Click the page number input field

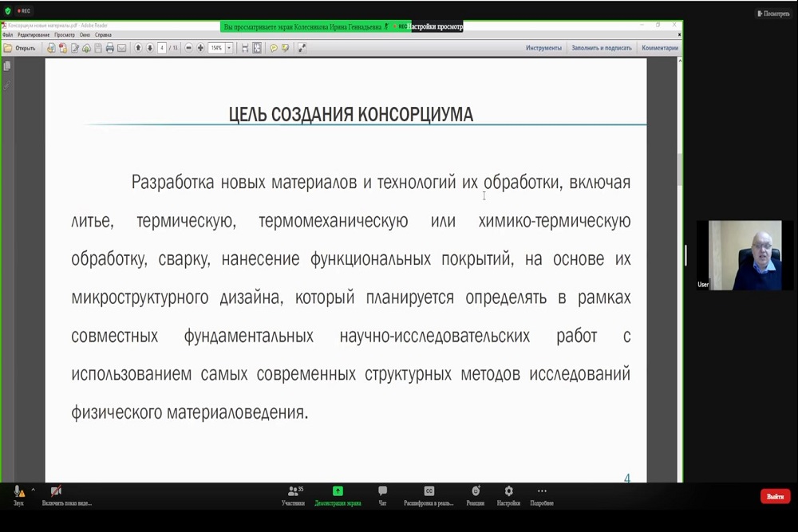(162, 48)
